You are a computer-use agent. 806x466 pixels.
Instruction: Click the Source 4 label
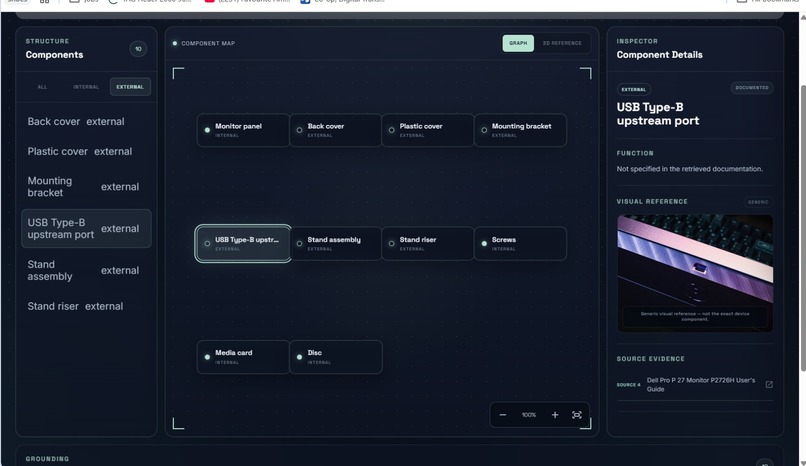coord(628,385)
